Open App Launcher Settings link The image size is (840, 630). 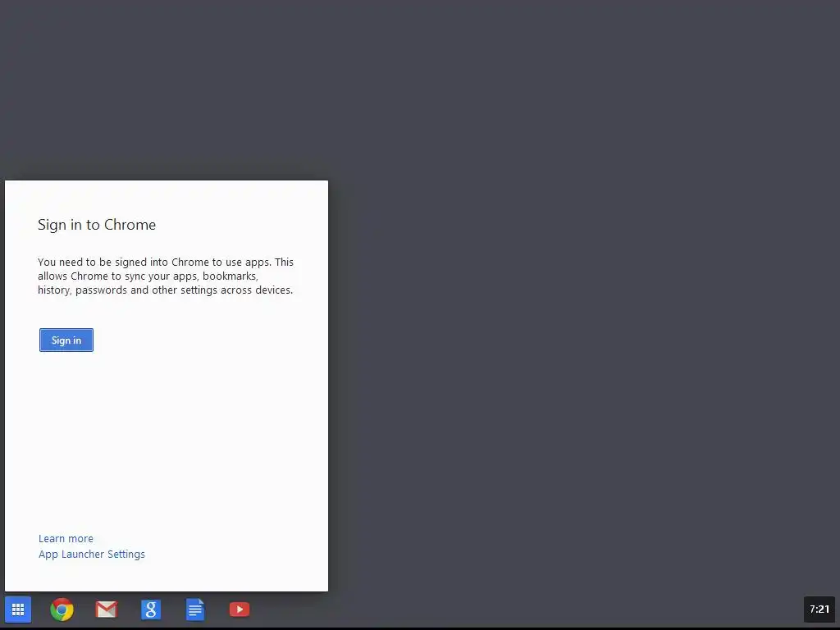click(x=92, y=555)
